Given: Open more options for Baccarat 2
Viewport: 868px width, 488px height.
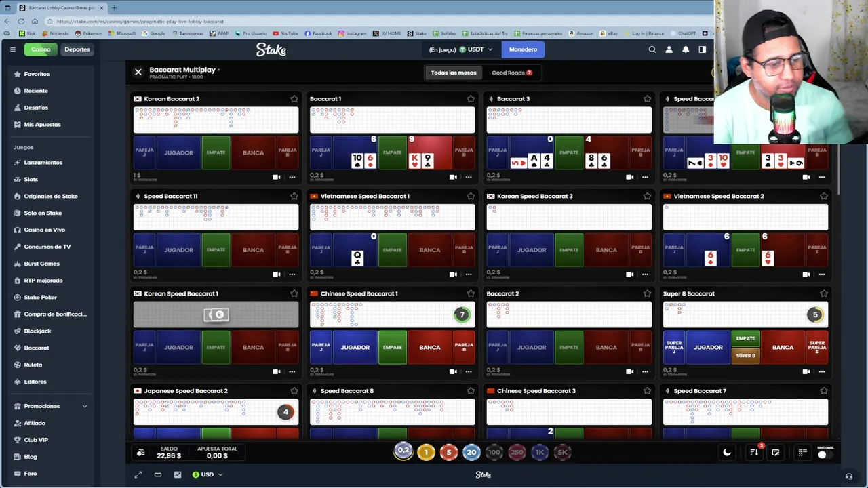Looking at the screenshot, I should point(645,371).
